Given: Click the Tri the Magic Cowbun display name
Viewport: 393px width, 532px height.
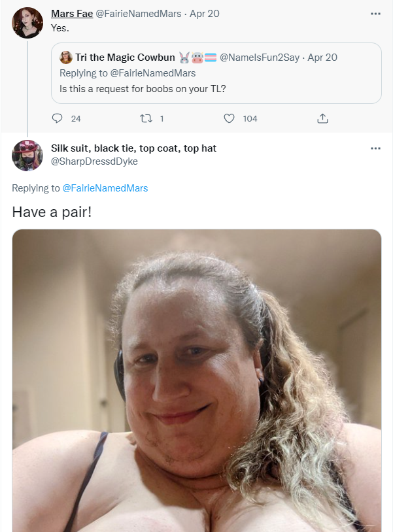Looking at the screenshot, I should click(x=125, y=58).
